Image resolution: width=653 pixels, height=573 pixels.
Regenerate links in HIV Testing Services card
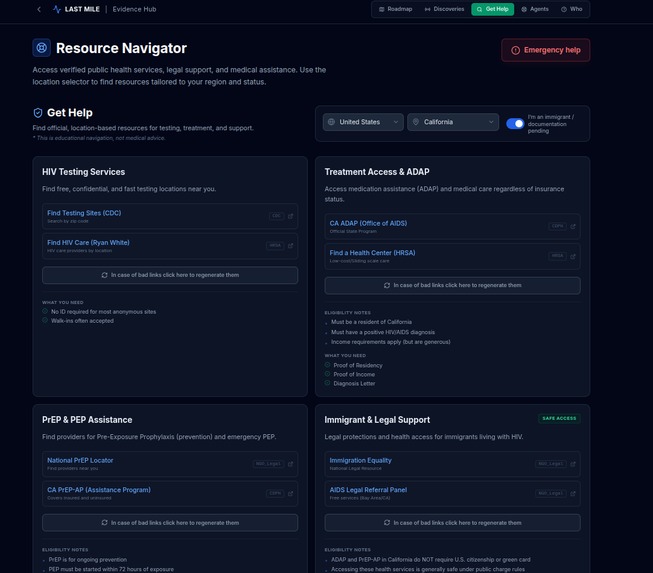pyautogui.click(x=170, y=275)
